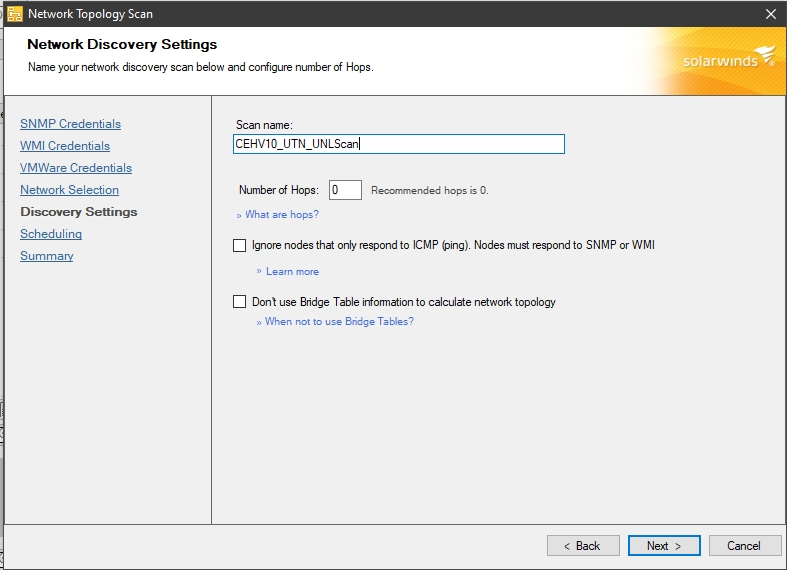Open the 'What are hops?' help link
This screenshot has width=787, height=570.
click(281, 215)
